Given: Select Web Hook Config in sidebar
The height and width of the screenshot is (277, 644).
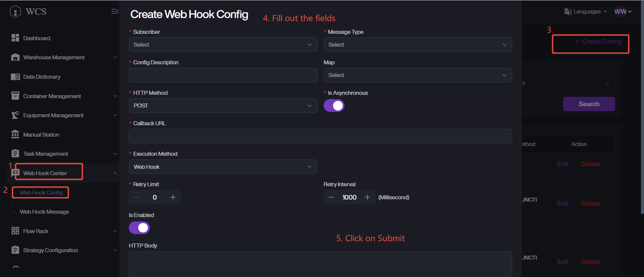Looking at the screenshot, I should [41, 193].
